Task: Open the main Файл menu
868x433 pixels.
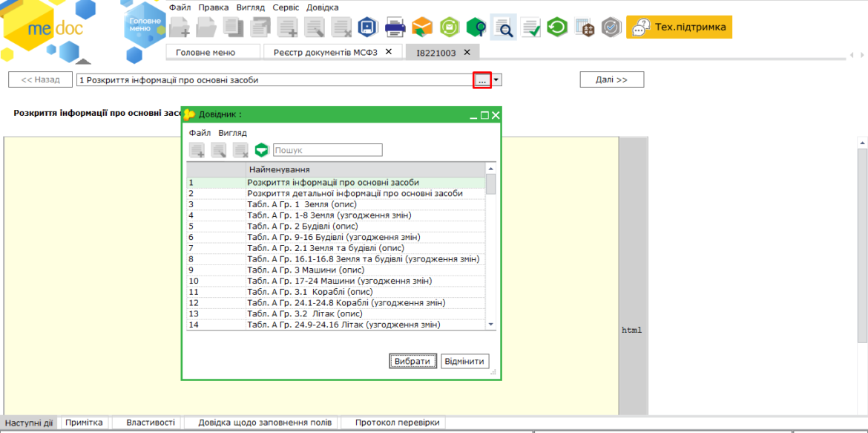Action: point(180,7)
